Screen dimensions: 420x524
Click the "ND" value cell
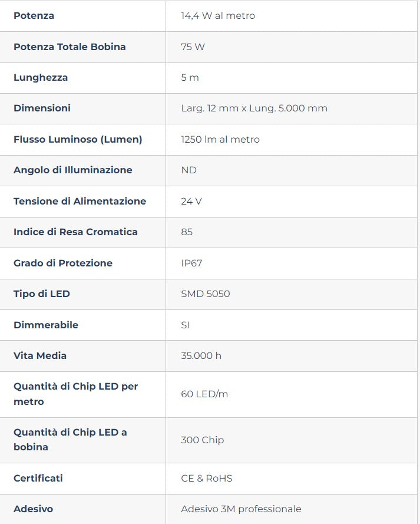tap(188, 170)
